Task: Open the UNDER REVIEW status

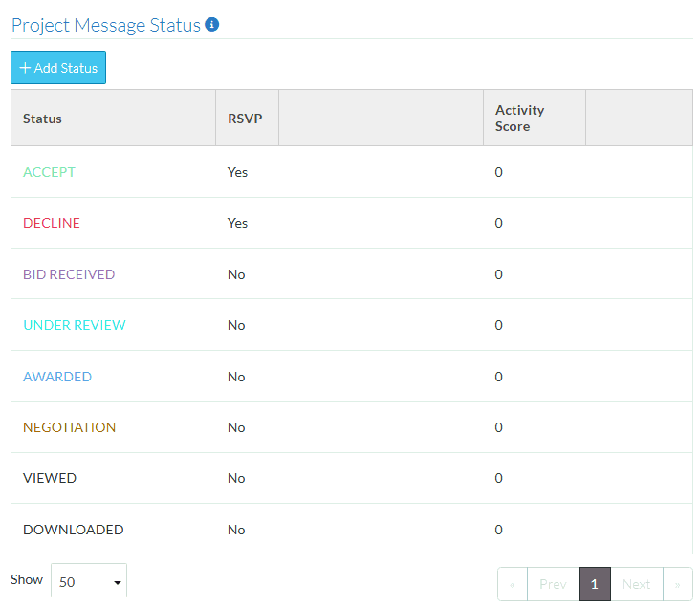Action: tap(75, 325)
